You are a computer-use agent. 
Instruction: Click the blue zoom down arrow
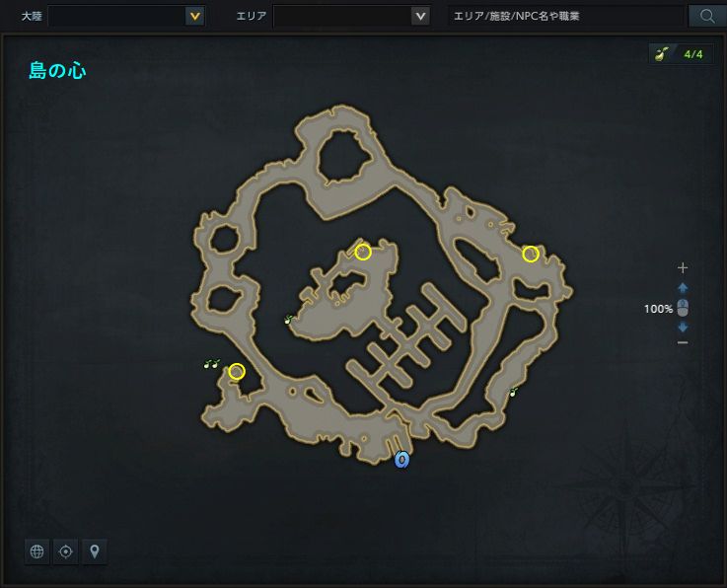(683, 327)
